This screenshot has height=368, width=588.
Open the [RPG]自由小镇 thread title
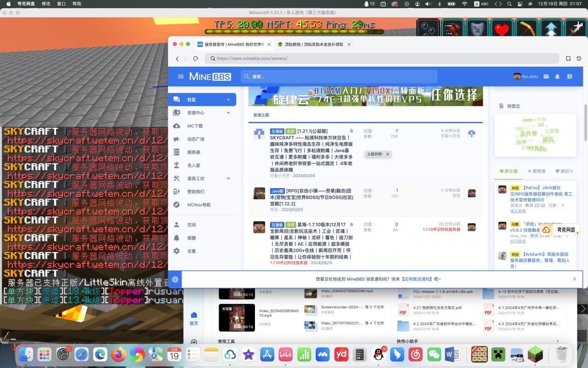(311, 197)
